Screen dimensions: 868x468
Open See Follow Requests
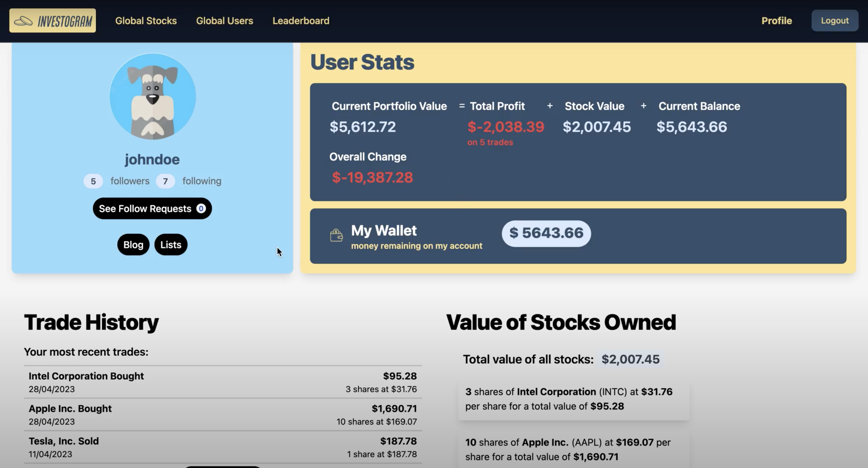coord(152,208)
